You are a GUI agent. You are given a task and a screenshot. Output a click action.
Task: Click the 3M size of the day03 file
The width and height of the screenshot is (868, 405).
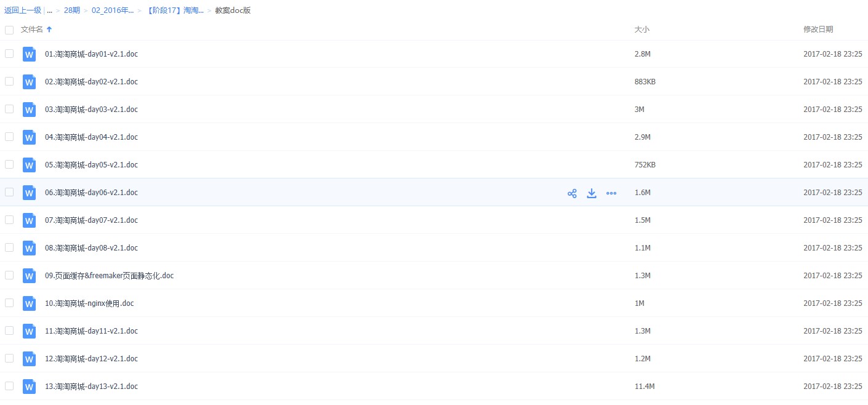click(640, 110)
